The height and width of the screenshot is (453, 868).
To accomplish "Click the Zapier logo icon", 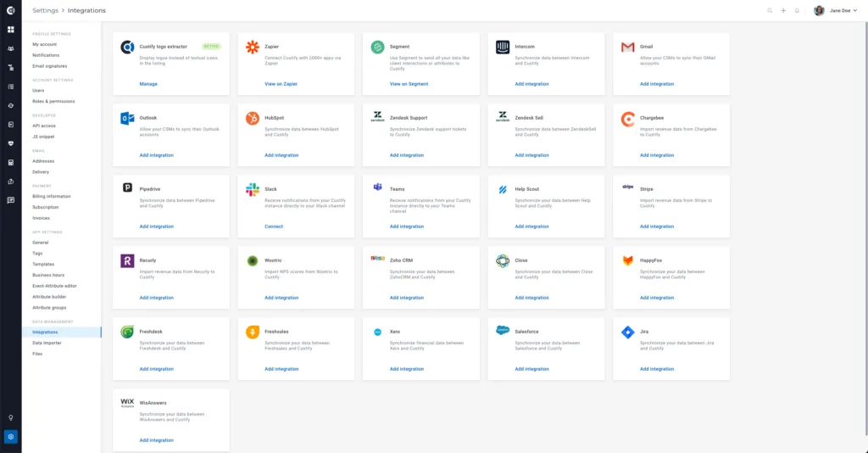I will click(x=253, y=47).
